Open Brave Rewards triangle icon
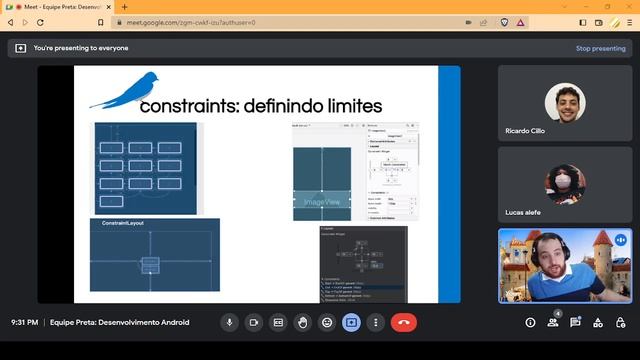This screenshot has width=640, height=360. [x=520, y=22]
